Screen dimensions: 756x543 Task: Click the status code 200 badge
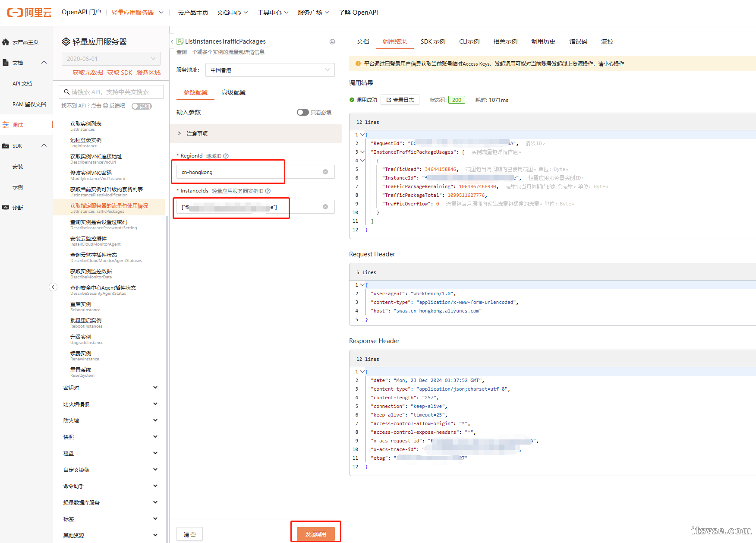click(x=457, y=100)
